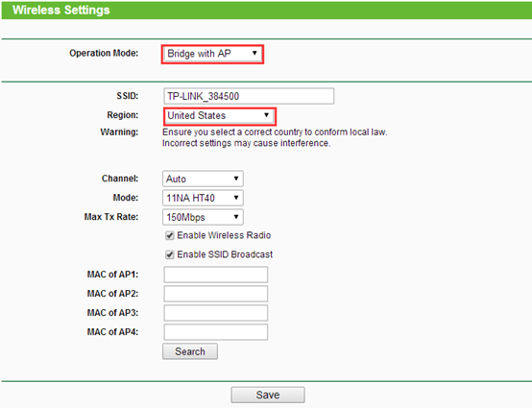Expand the Max Tx Rate dropdown
The width and height of the screenshot is (532, 408).
click(203, 217)
